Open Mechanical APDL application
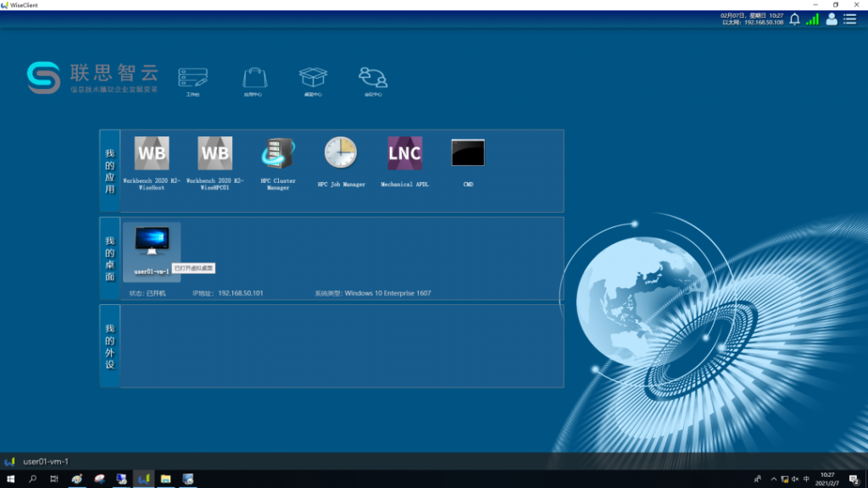This screenshot has height=488, width=868. tap(404, 153)
